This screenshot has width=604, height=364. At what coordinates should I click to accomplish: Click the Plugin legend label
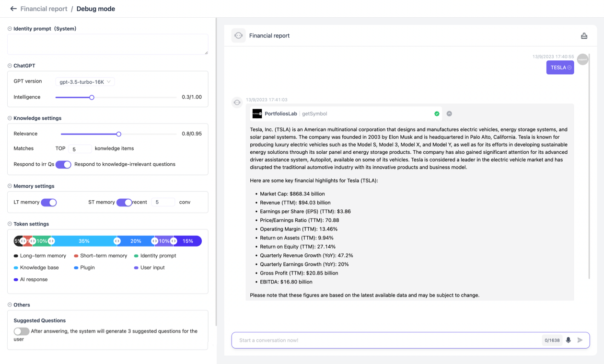pyautogui.click(x=87, y=268)
